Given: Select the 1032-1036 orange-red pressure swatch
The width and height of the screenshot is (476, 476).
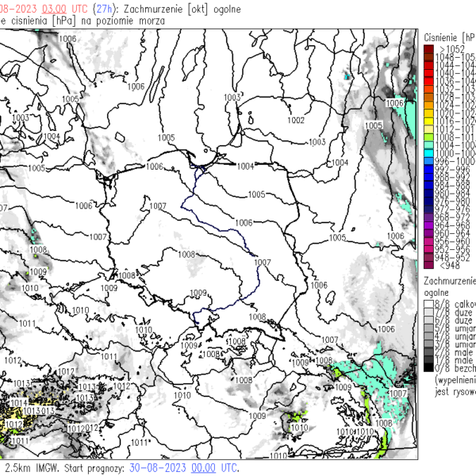Looking at the screenshot, I should (x=429, y=89).
